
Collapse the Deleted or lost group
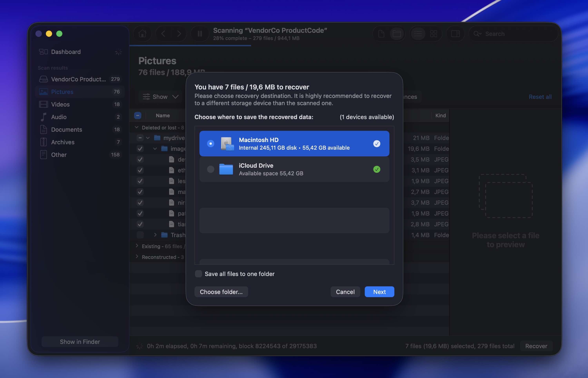[137, 127]
